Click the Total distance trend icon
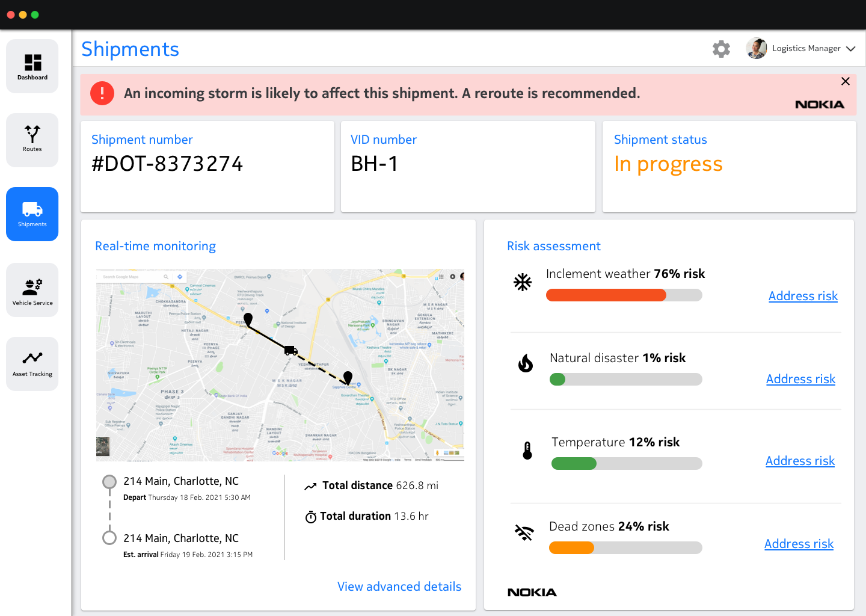Image resolution: width=866 pixels, height=616 pixels. 310,486
